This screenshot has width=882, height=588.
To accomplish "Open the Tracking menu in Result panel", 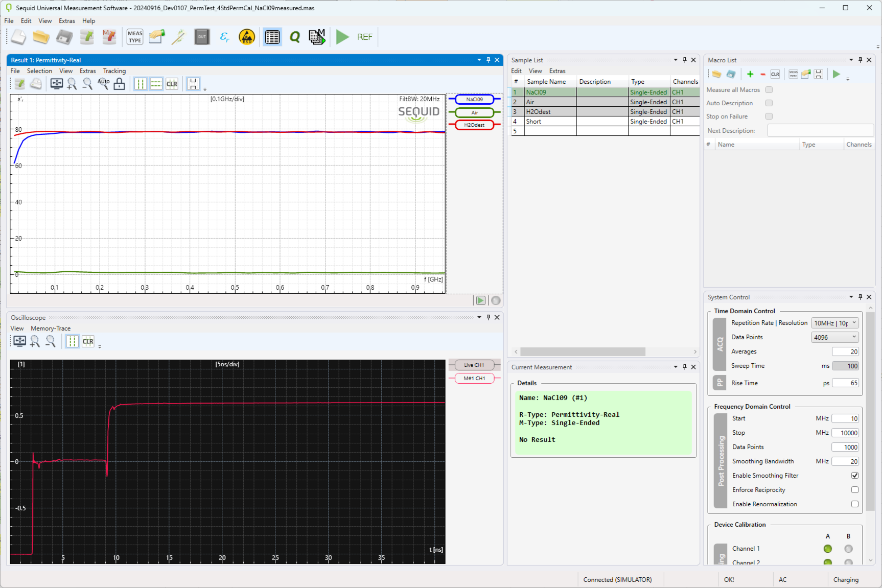I will click(114, 71).
